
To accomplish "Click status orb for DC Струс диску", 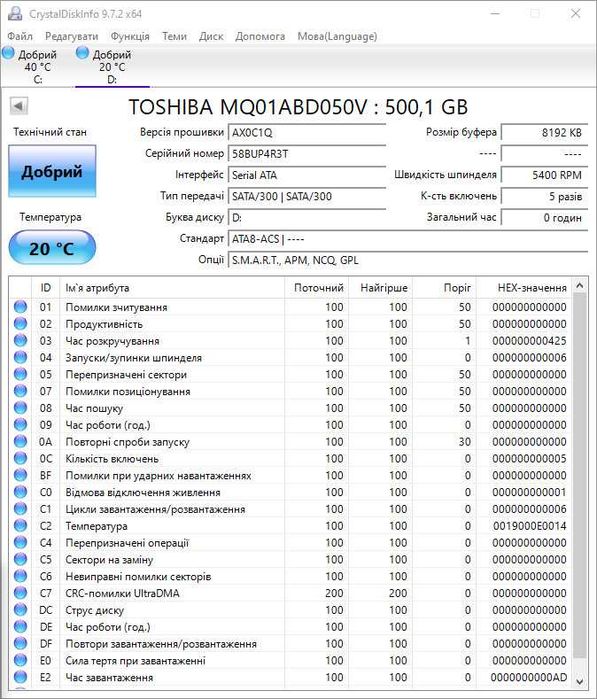I will pyautogui.click(x=21, y=610).
